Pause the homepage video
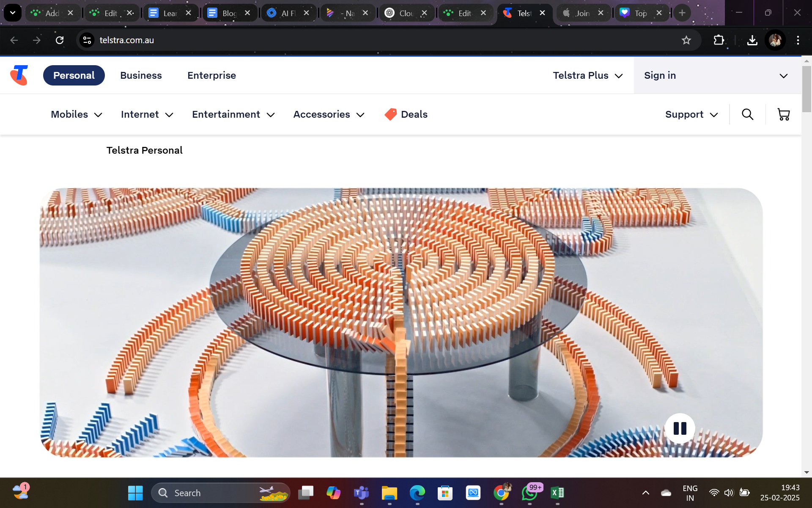Image resolution: width=812 pixels, height=508 pixels. point(680,428)
